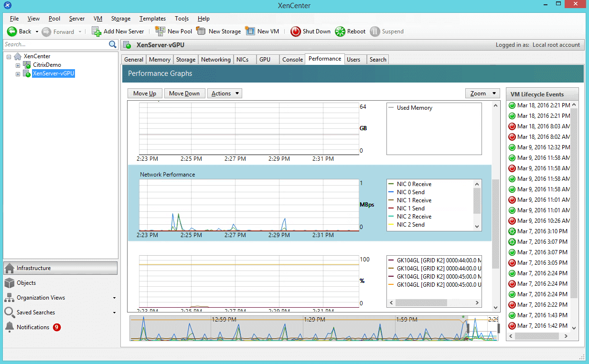The height and width of the screenshot is (364, 589).
Task: Click the Saved Searches magnifier icon
Action: click(10, 312)
